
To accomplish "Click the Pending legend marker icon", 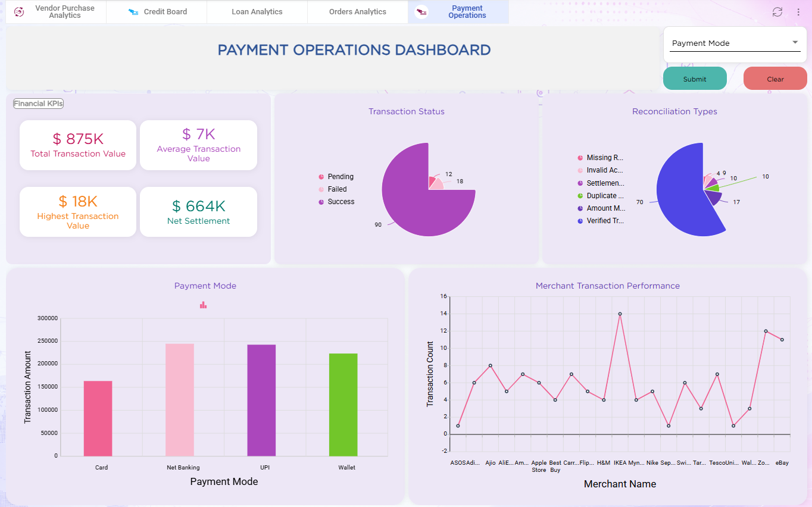I will [x=321, y=177].
